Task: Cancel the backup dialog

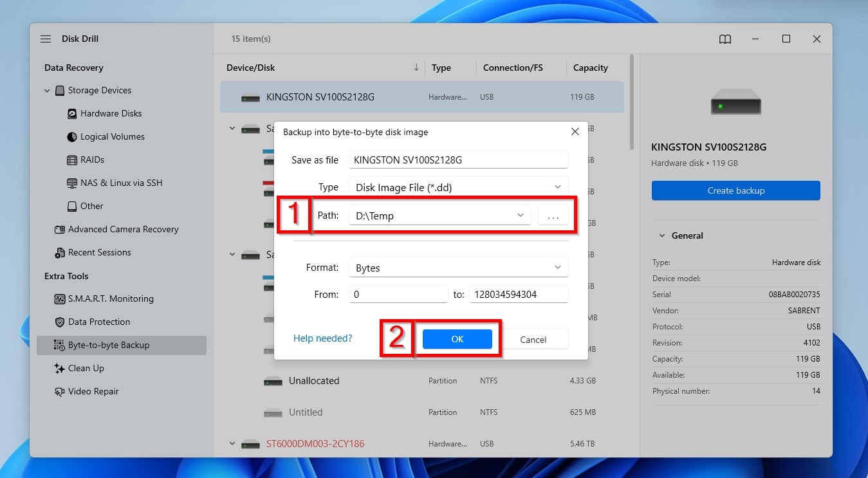Action: coord(533,340)
